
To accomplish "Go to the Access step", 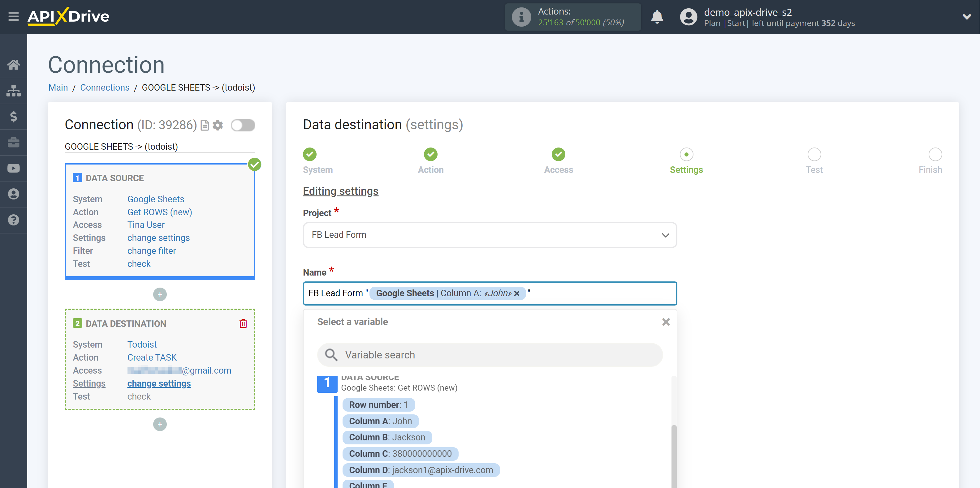I will click(559, 154).
